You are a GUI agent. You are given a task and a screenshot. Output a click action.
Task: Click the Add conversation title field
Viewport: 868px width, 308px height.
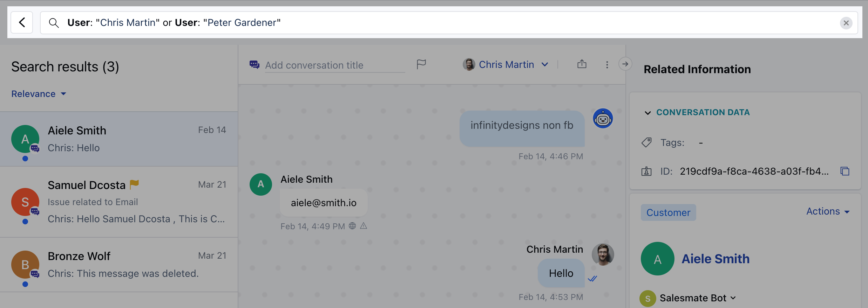[x=335, y=65]
